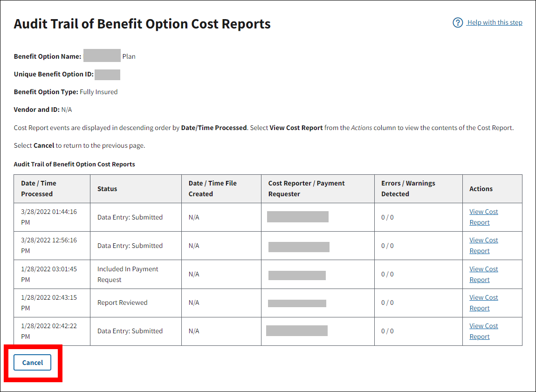Select the 'Report Reviewed' status cell
The height and width of the screenshot is (392, 536).
(x=122, y=303)
